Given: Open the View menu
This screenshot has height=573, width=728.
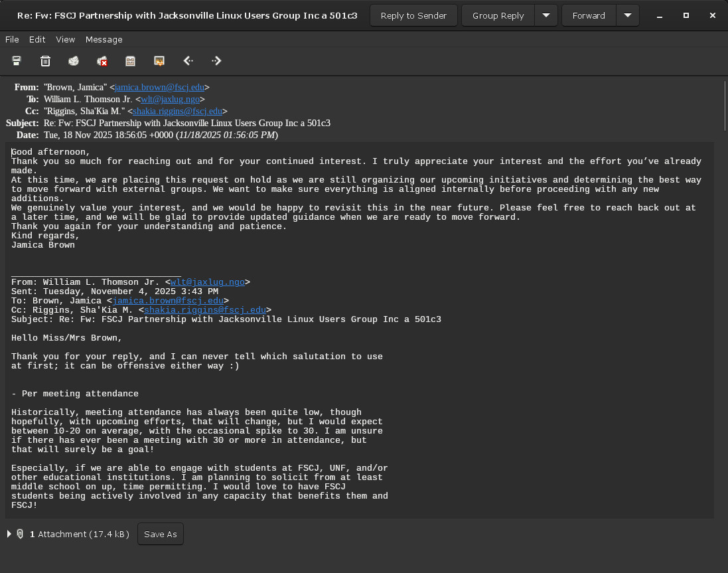Looking at the screenshot, I should [65, 40].
